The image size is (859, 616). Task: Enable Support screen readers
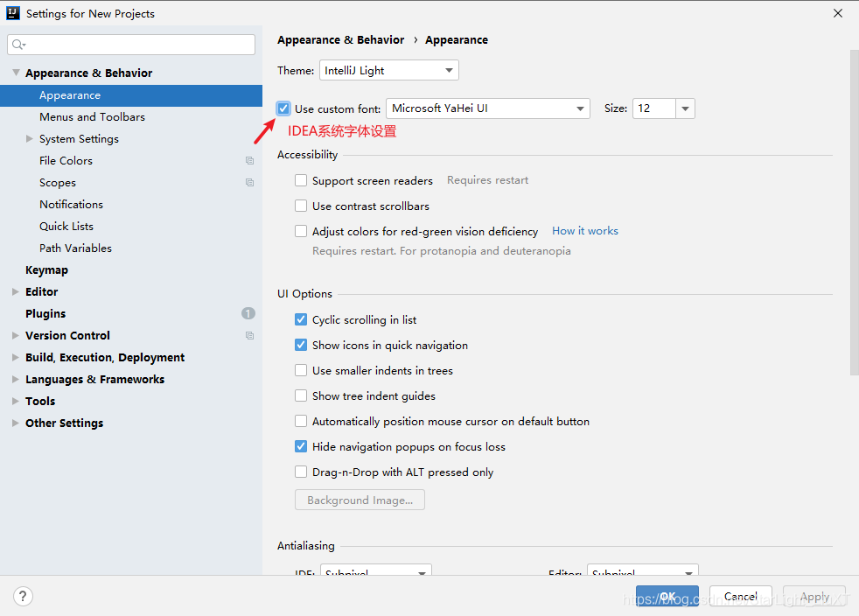point(301,180)
